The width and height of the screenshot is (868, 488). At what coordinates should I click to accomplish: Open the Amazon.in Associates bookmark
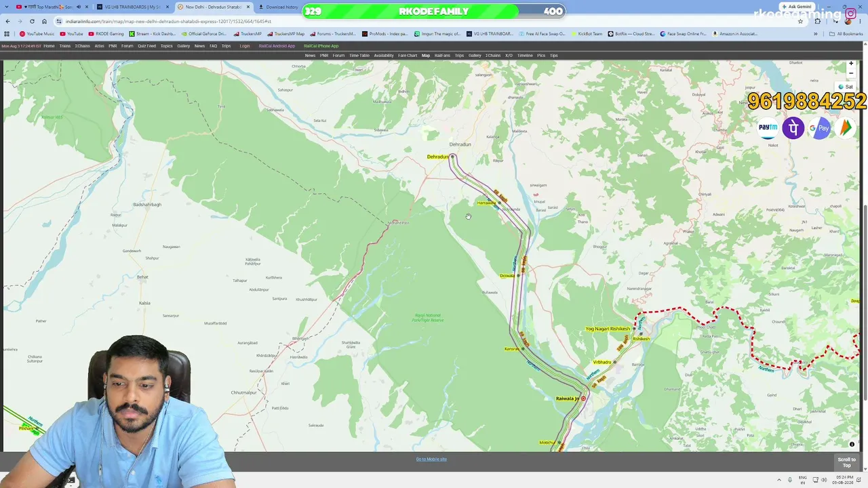click(x=735, y=34)
